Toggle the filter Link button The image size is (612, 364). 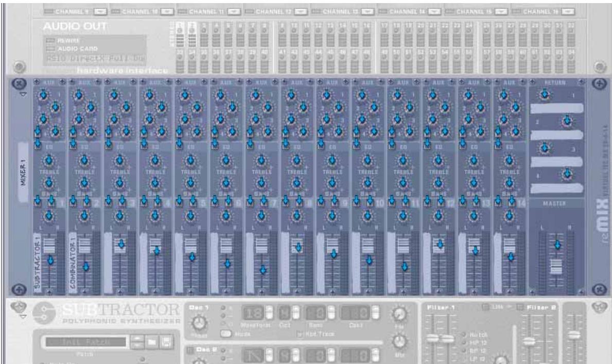485,307
